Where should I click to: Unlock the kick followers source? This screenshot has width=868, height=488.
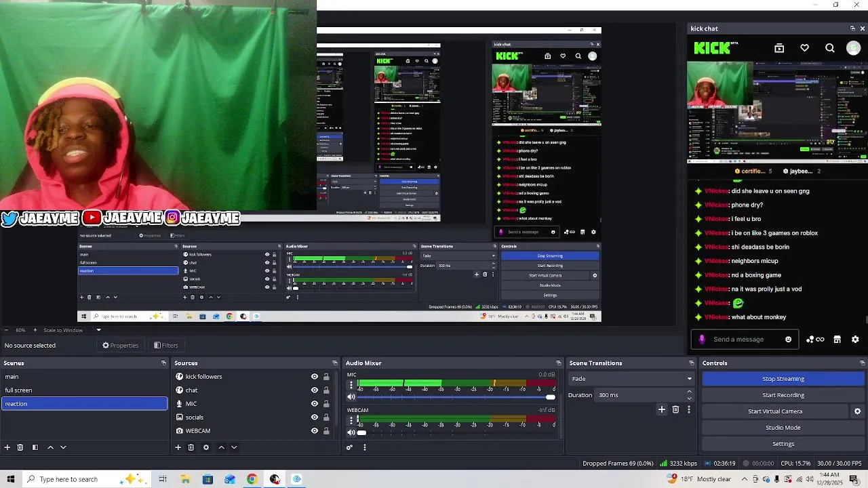pyautogui.click(x=326, y=377)
